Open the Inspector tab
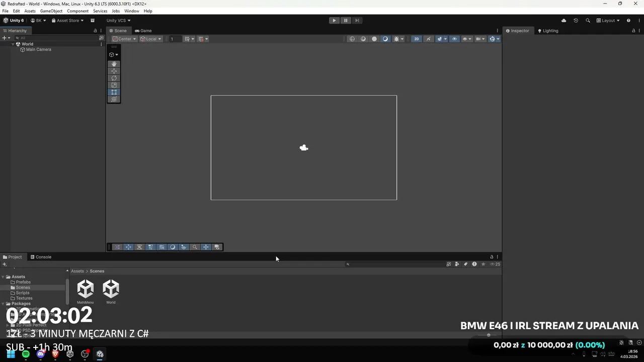The image size is (644, 362). tap(518, 31)
